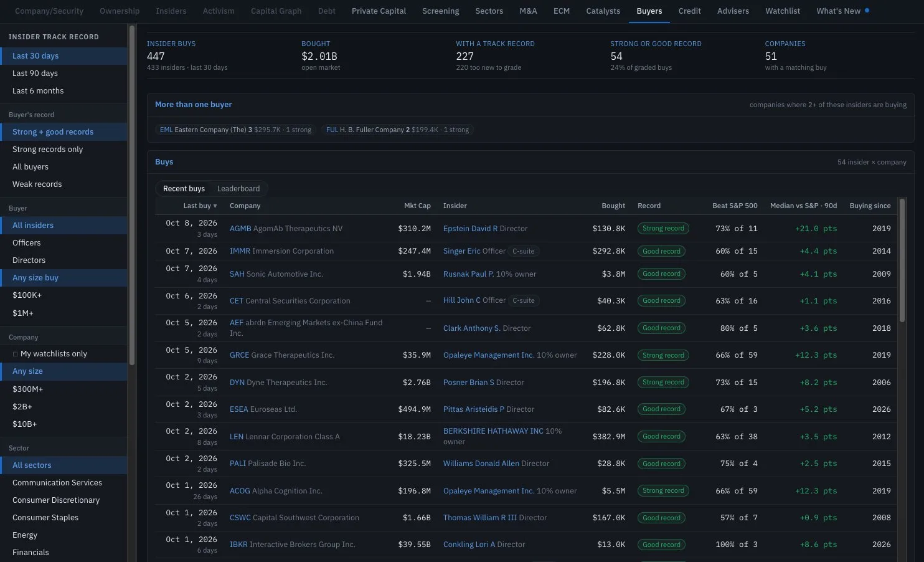Select Last 90 days filter
The height and width of the screenshot is (562, 924).
64,74
